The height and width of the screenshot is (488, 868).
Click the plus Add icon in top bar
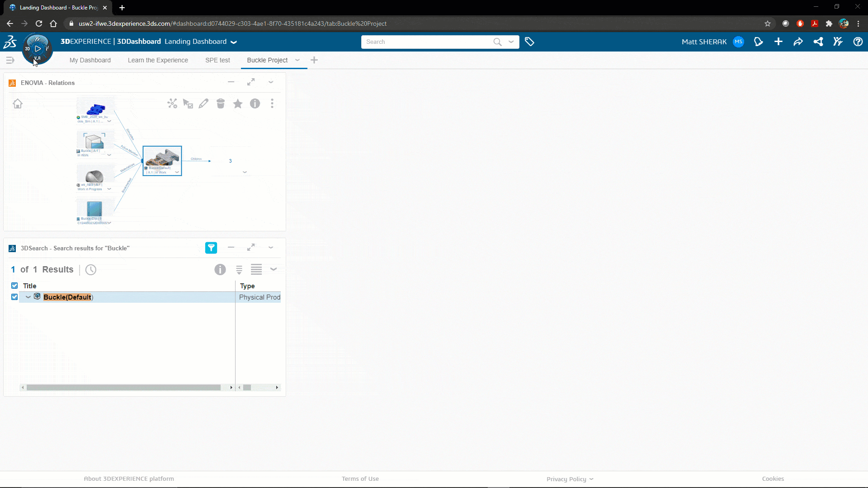click(x=778, y=42)
